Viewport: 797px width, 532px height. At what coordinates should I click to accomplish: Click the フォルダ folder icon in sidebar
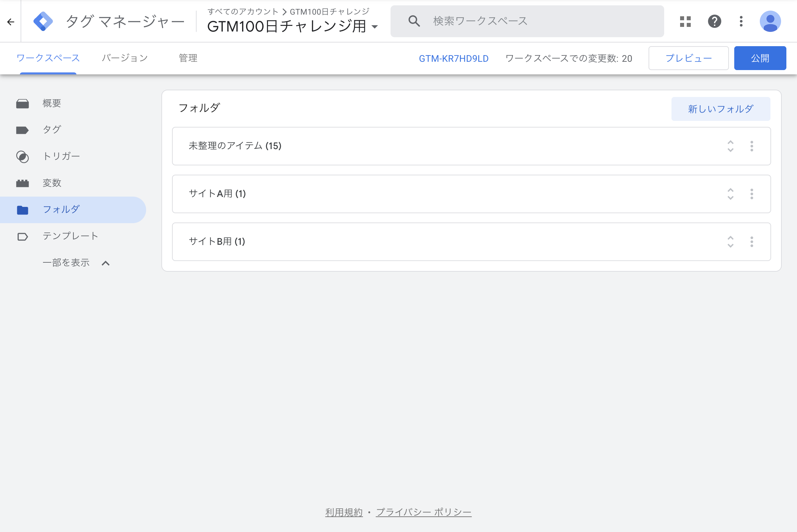(x=22, y=210)
